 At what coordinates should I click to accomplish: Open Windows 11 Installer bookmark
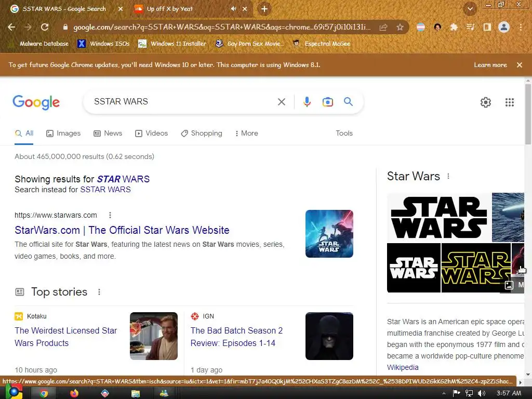[x=172, y=44]
